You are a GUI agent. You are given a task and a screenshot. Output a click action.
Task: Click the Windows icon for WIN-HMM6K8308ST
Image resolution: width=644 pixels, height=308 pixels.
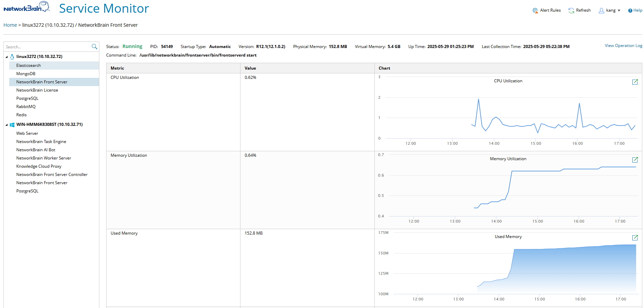[12, 125]
